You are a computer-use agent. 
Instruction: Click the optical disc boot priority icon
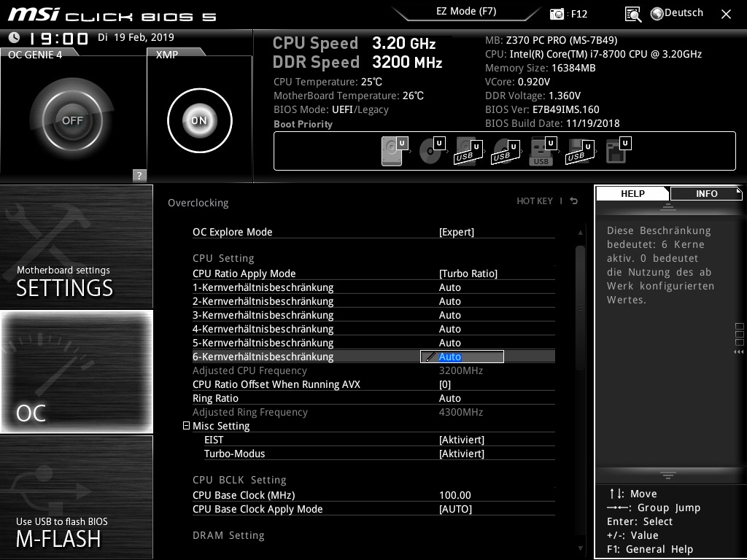pos(432,151)
